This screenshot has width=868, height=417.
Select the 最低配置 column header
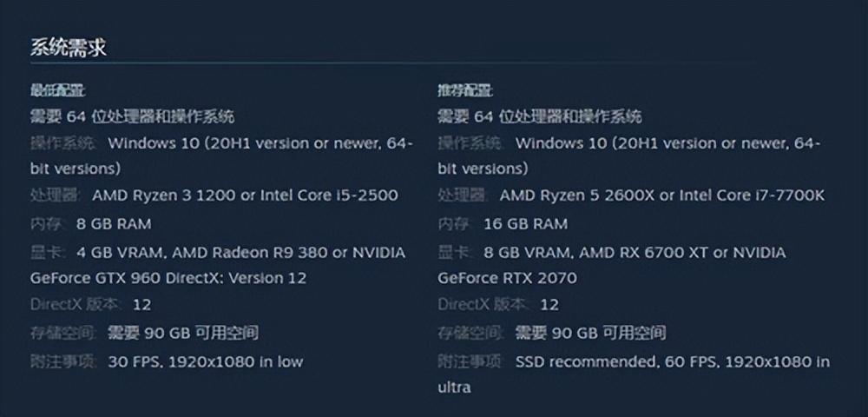(57, 90)
